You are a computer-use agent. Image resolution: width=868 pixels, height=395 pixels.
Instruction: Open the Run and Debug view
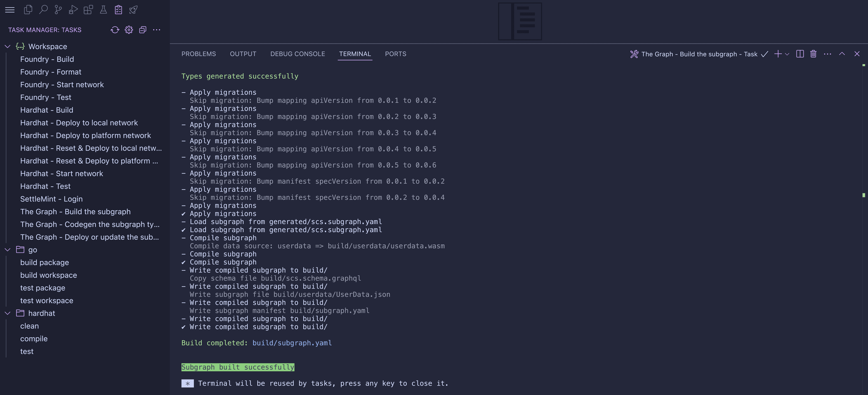(73, 10)
